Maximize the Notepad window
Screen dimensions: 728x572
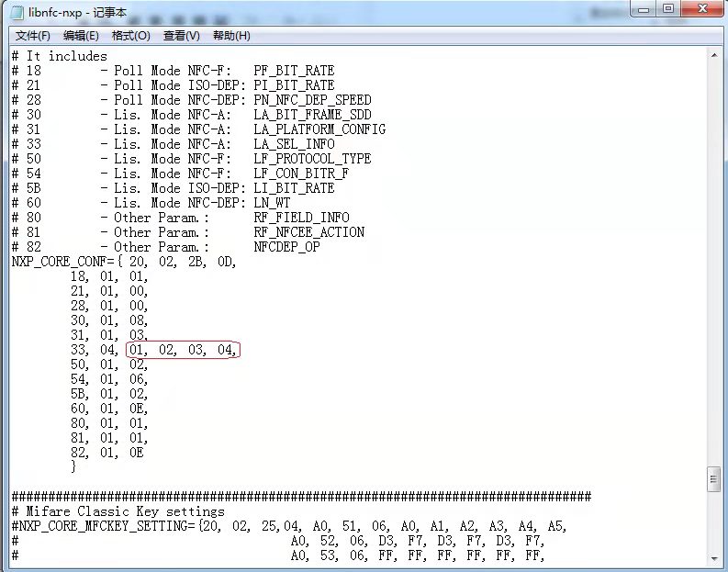tap(668, 9)
